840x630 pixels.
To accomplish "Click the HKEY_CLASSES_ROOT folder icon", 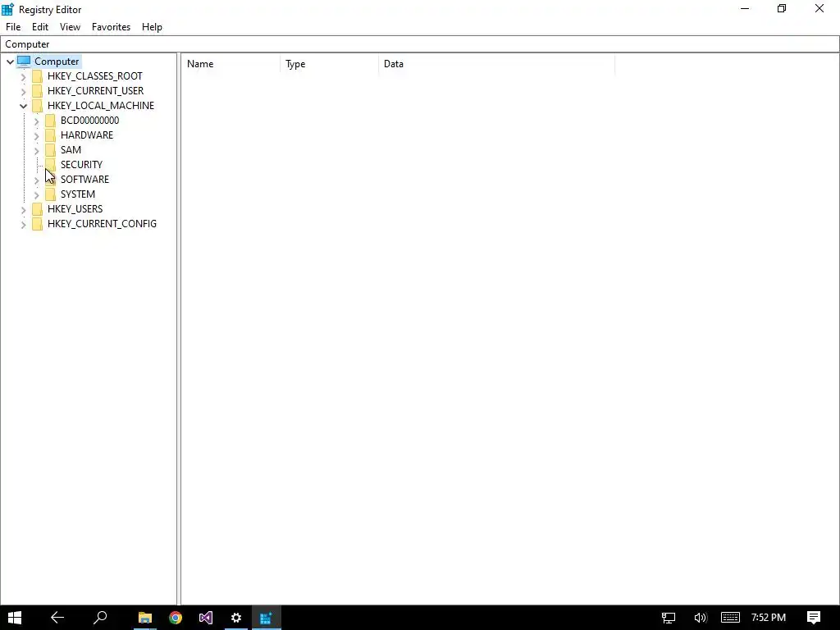I will 38,76.
